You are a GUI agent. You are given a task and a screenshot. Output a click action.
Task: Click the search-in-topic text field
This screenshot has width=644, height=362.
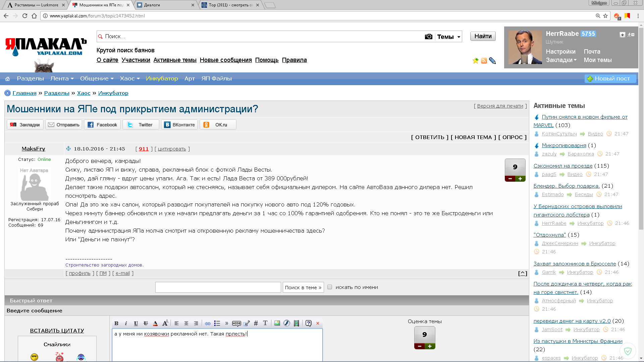pos(218,287)
